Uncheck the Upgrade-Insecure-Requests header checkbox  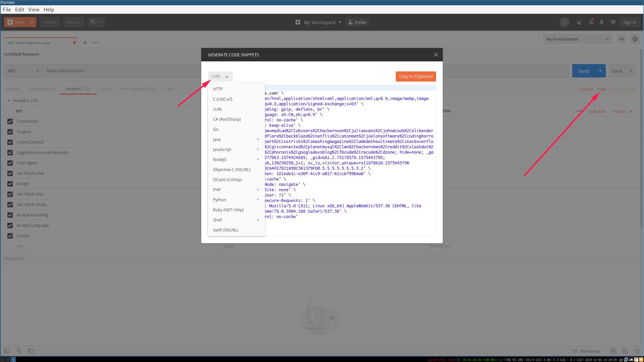coord(10,153)
